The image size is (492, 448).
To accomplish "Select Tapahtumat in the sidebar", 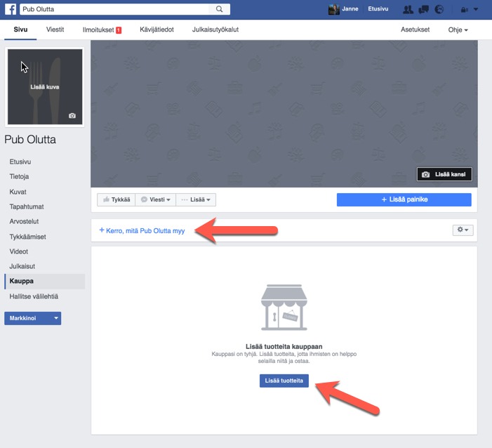I will pyautogui.click(x=27, y=206).
